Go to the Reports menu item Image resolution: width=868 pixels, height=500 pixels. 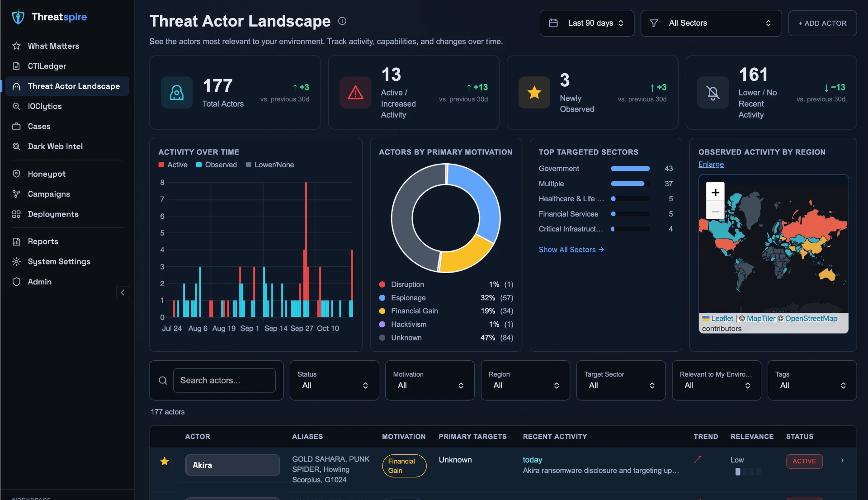(67, 241)
